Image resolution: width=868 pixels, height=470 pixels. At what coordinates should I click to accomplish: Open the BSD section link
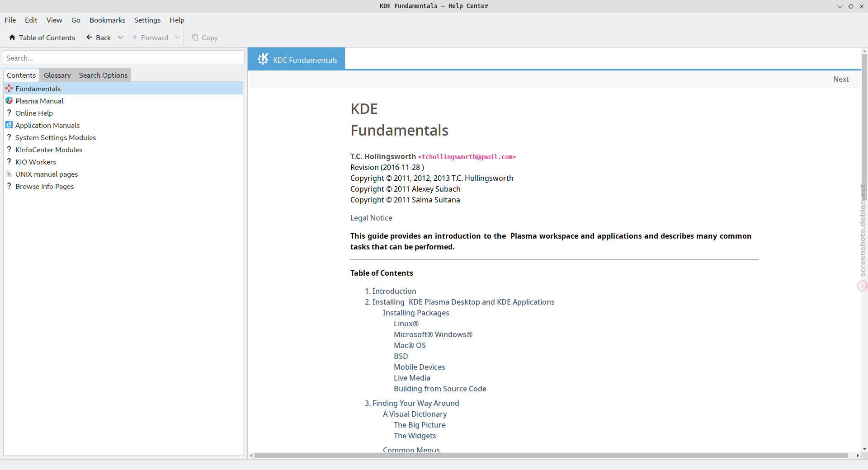pos(401,356)
